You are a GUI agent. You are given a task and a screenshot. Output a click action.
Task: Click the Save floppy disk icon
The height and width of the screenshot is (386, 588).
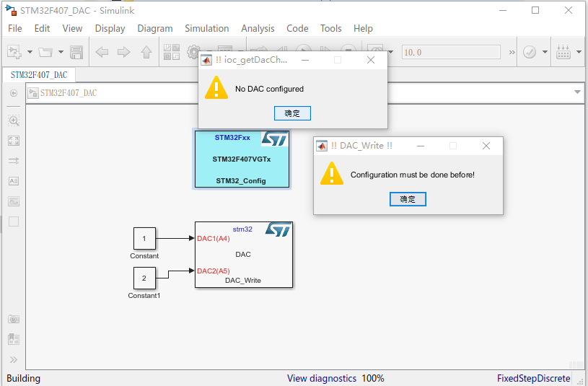click(76, 52)
